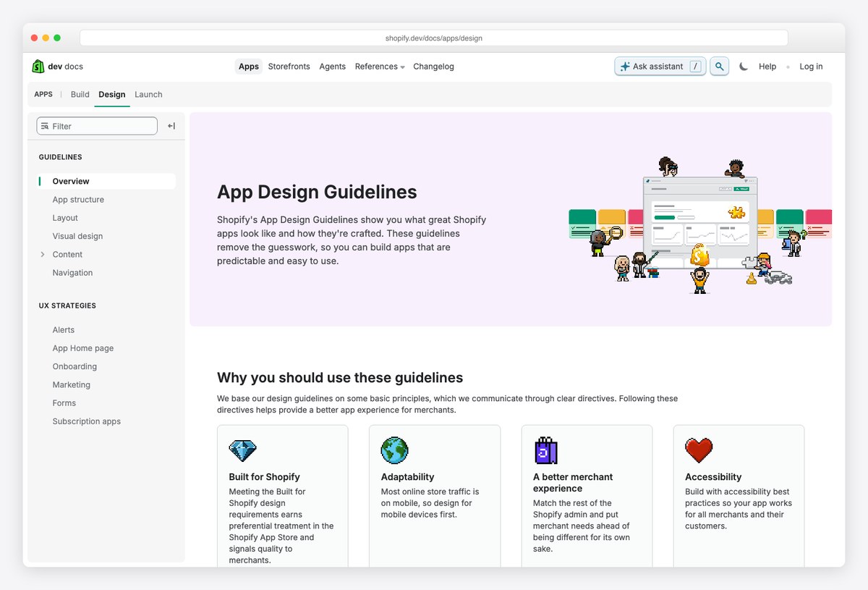Open App Home page in the sidebar

pos(83,348)
